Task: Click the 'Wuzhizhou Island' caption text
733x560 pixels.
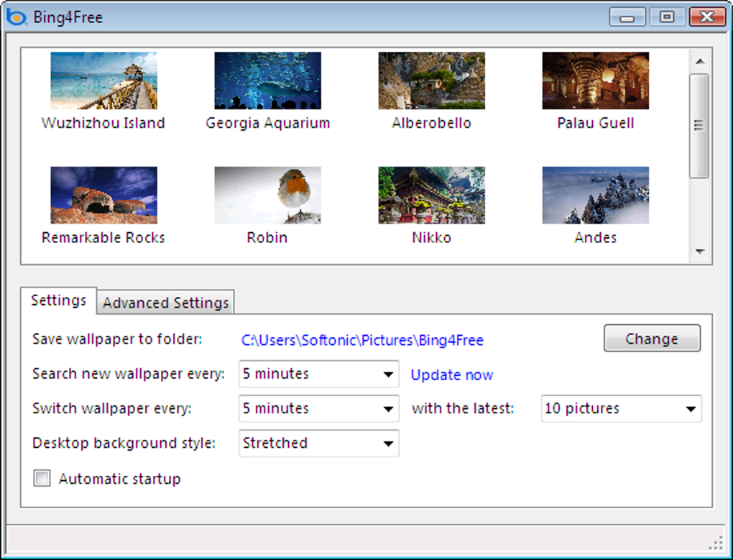Action: pos(103,123)
